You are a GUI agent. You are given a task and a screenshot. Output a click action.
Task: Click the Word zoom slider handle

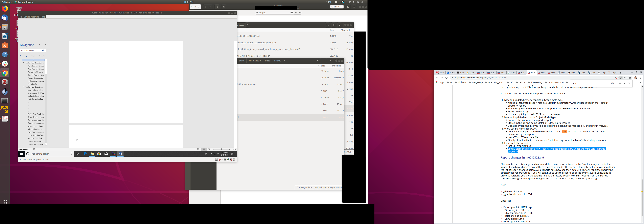[221, 149]
